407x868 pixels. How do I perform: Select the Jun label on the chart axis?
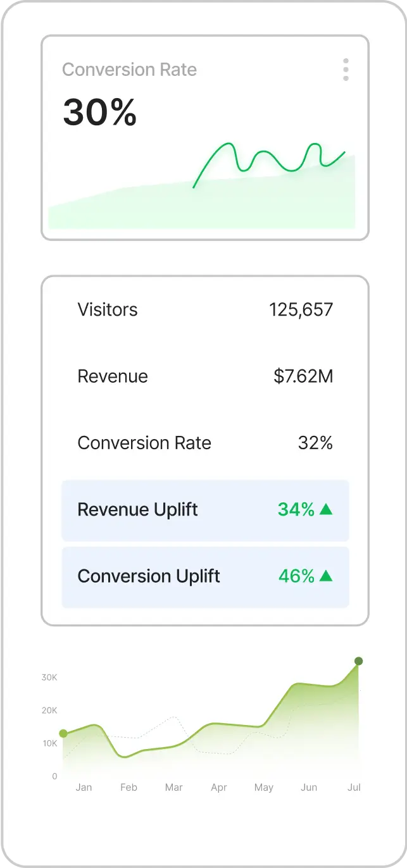[309, 788]
